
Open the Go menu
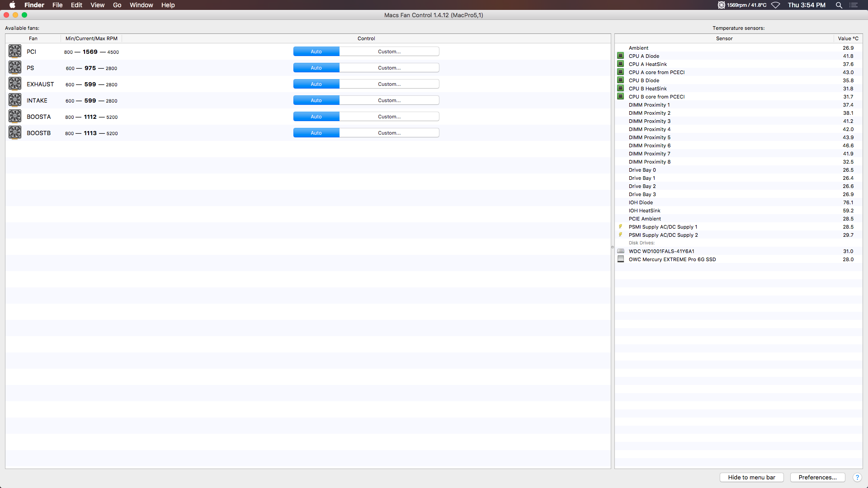117,5
